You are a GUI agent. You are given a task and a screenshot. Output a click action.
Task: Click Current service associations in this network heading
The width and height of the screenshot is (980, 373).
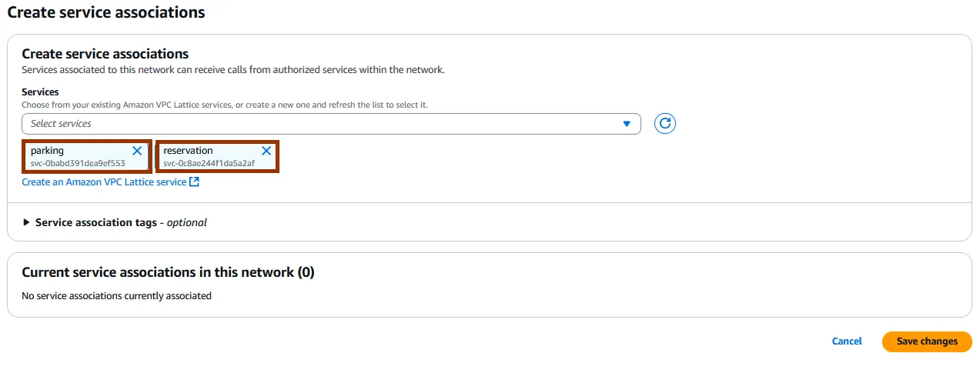pyautogui.click(x=168, y=272)
